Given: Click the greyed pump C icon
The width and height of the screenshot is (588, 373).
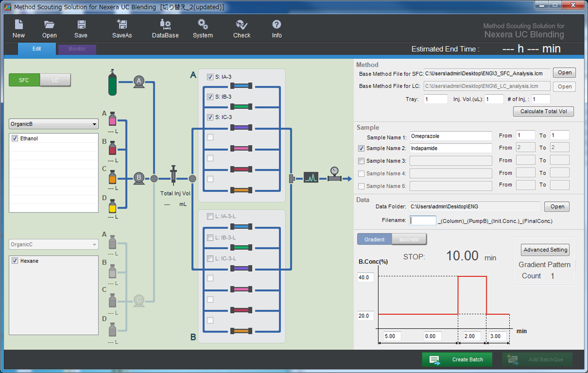Looking at the screenshot, I should pyautogui.click(x=139, y=301).
